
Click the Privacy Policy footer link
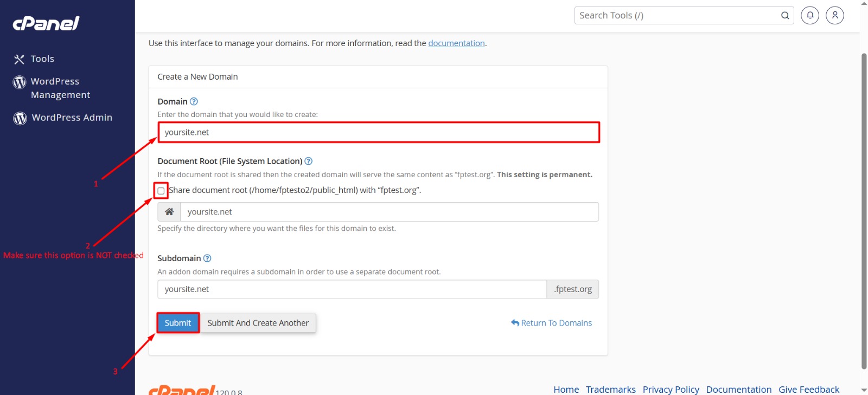tap(671, 389)
